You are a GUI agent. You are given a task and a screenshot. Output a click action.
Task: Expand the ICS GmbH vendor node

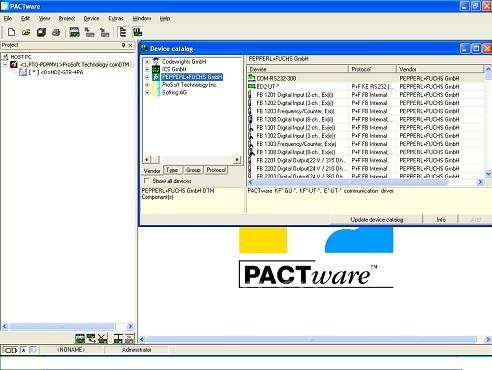[147, 69]
